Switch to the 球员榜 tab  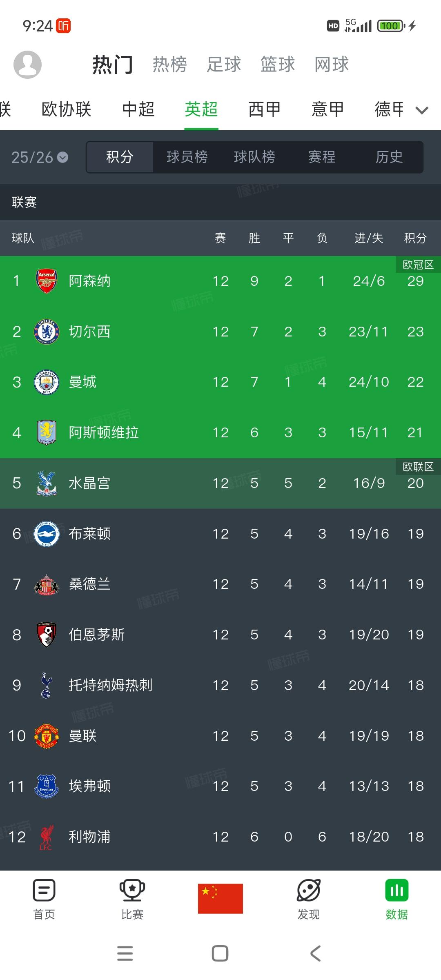(x=187, y=157)
